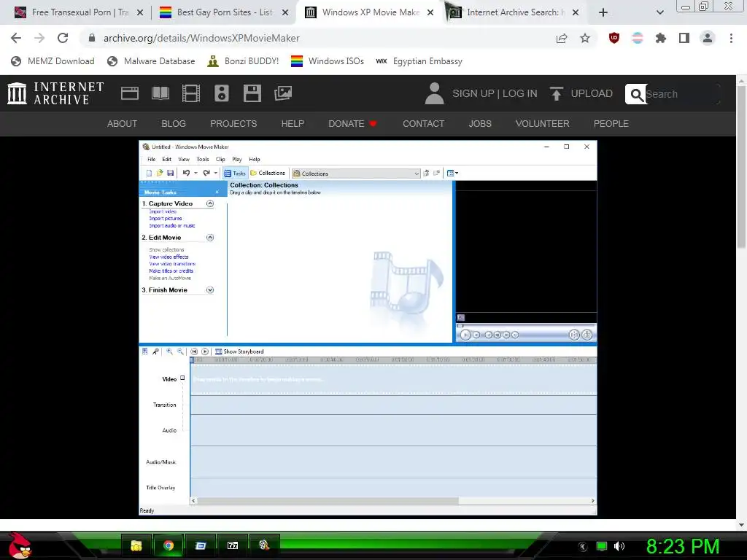Image resolution: width=747 pixels, height=560 pixels.
Task: Open the Clip menu
Action: pos(220,160)
